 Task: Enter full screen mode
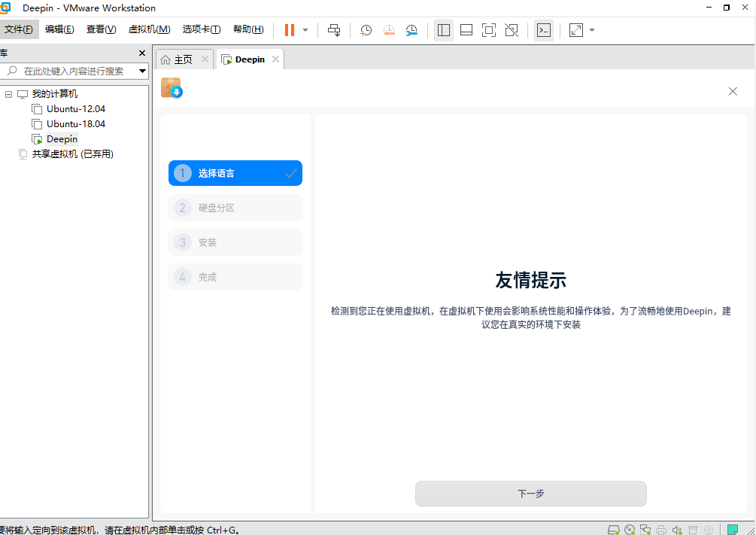tap(489, 30)
